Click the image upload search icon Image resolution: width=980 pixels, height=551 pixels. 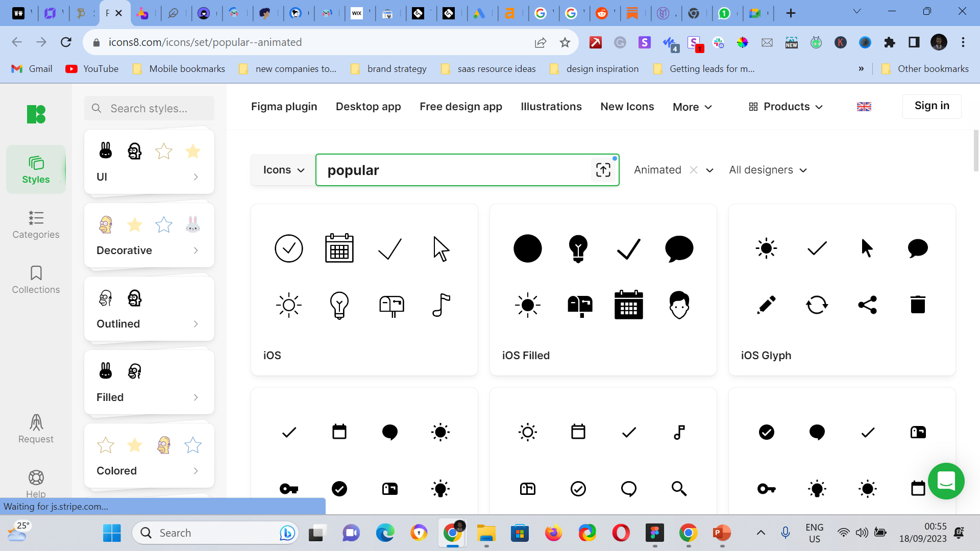click(x=603, y=170)
